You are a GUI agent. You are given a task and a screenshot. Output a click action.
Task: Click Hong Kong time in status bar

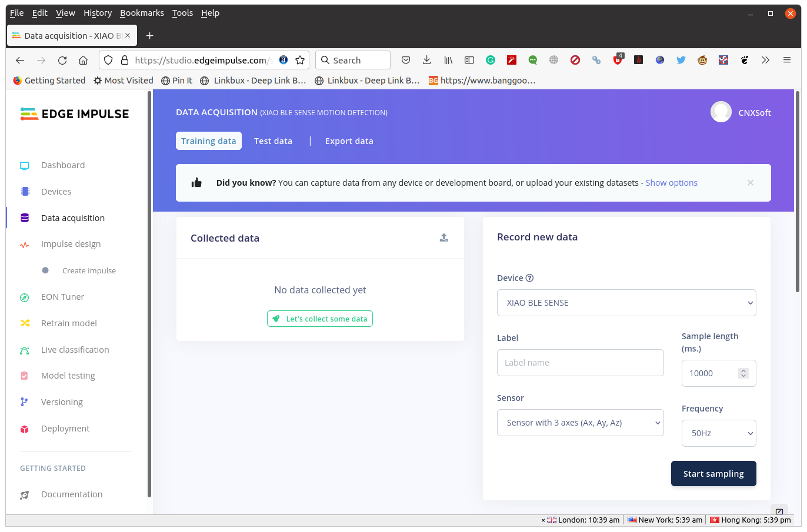pyautogui.click(x=751, y=520)
